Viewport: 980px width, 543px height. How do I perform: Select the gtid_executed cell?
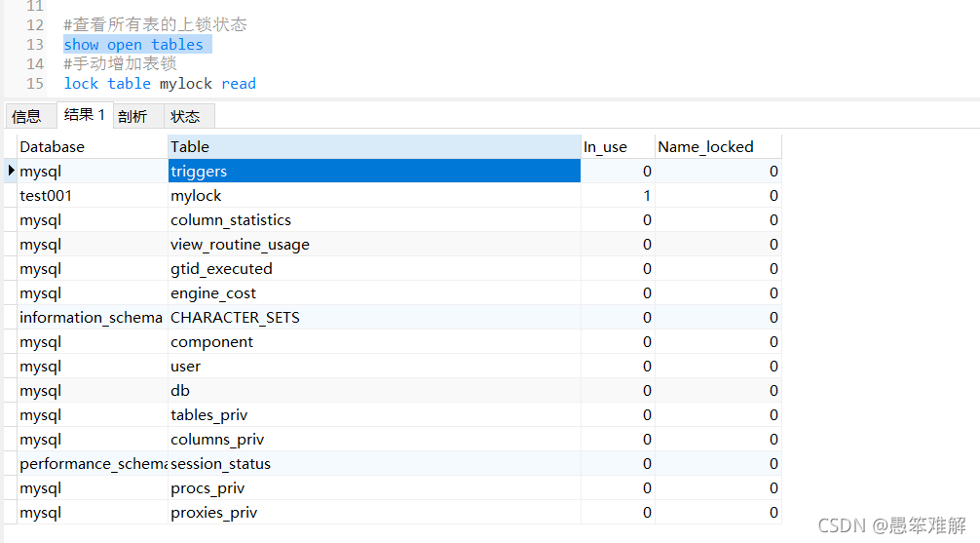(x=374, y=268)
